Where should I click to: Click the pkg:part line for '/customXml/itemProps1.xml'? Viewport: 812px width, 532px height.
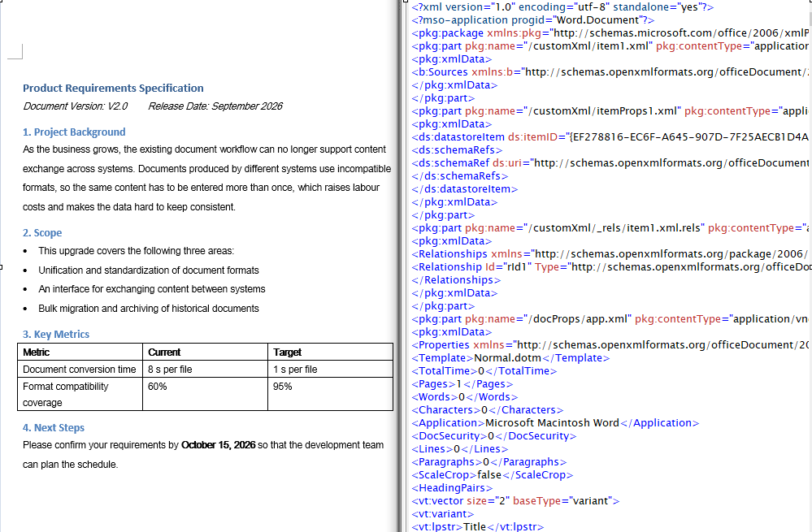(x=610, y=110)
